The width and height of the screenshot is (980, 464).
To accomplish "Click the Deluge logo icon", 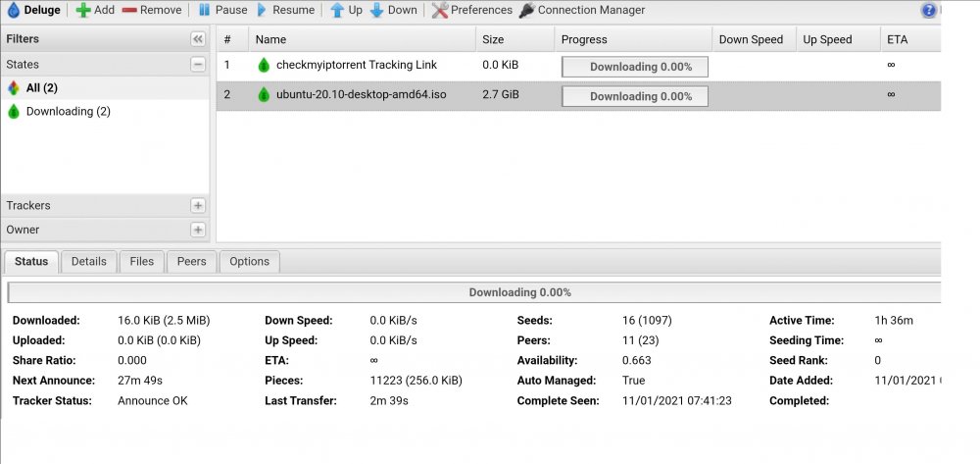I will click(13, 10).
